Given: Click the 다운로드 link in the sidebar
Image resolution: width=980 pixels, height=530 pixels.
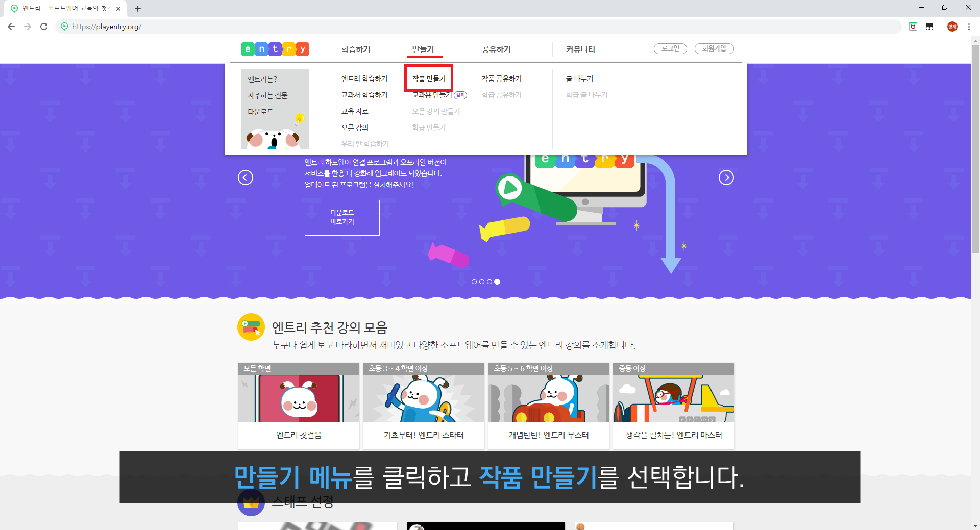Looking at the screenshot, I should point(260,112).
